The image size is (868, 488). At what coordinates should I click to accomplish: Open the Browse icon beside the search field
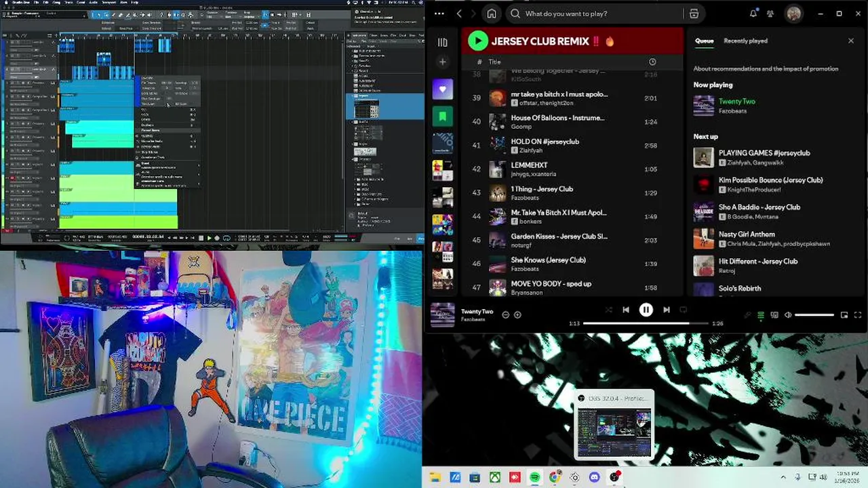pos(694,14)
